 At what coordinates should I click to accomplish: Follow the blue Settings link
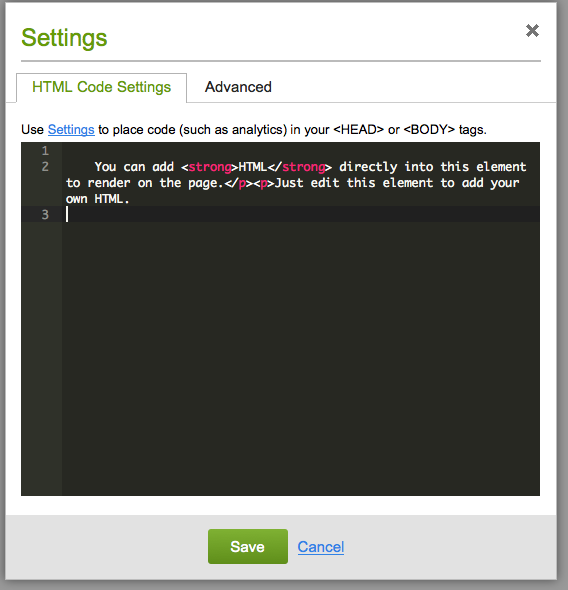click(71, 129)
